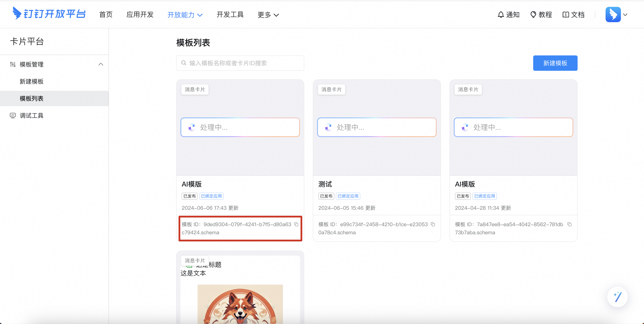Open the 测试 template card preview
This screenshot has height=324, width=644.
(376, 127)
